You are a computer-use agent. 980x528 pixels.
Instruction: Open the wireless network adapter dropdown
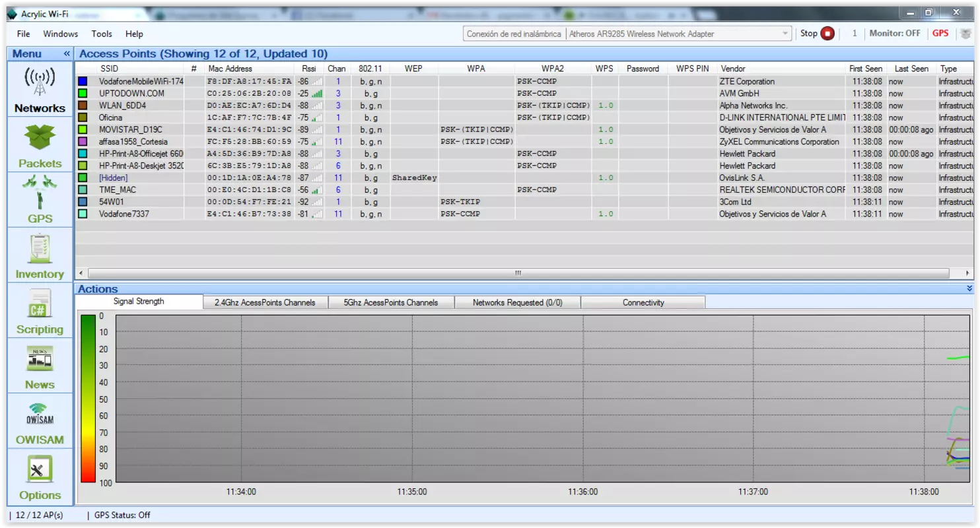click(785, 34)
